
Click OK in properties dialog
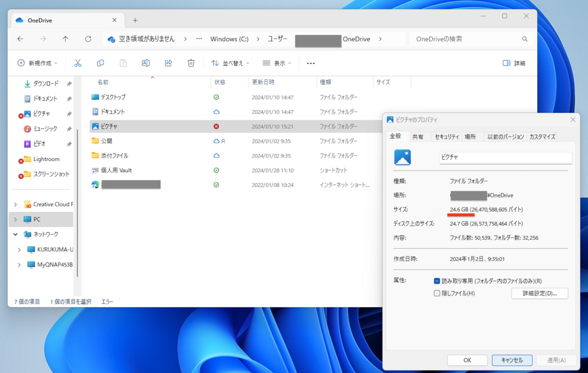(x=467, y=360)
